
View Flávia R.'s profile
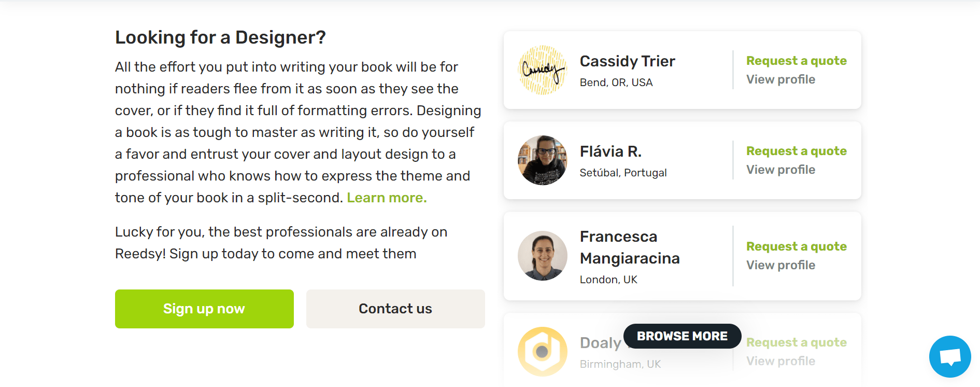pyautogui.click(x=780, y=170)
